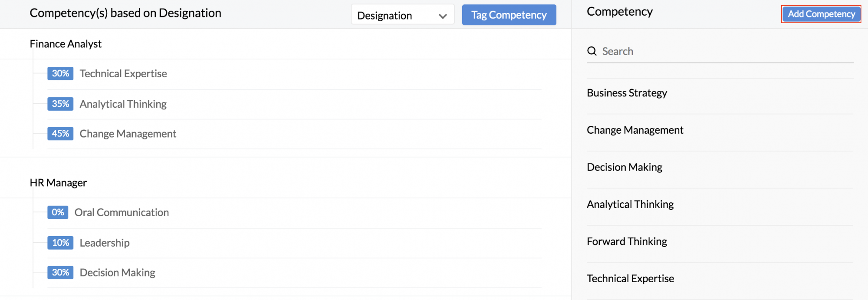The height and width of the screenshot is (300, 868).
Task: Click Oral Communication under HR Manager
Action: point(122,212)
